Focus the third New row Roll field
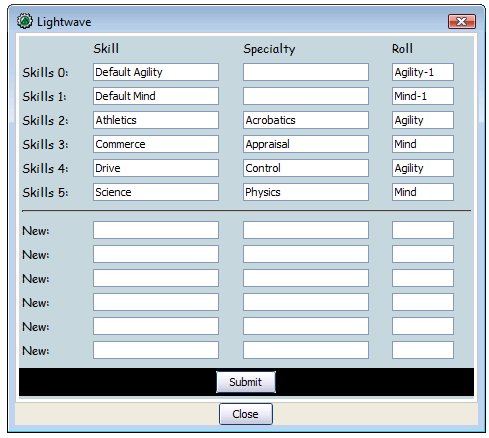The width and height of the screenshot is (489, 438). click(423, 278)
